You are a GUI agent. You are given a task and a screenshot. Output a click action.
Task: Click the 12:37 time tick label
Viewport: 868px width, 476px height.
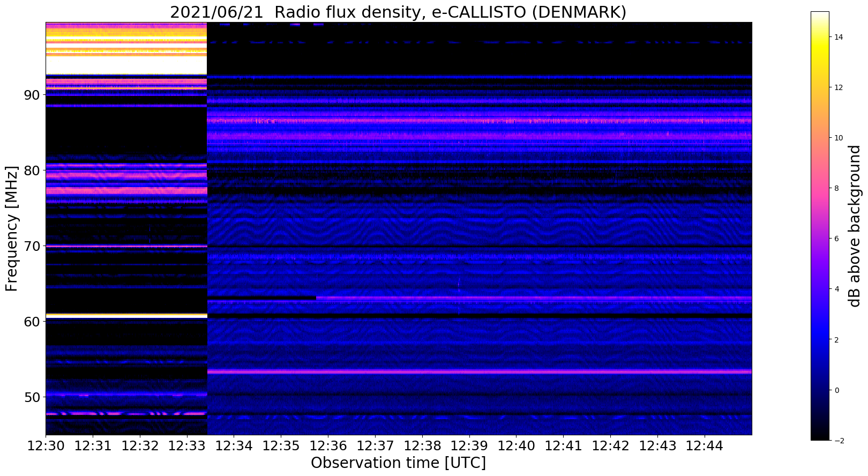coord(375,446)
